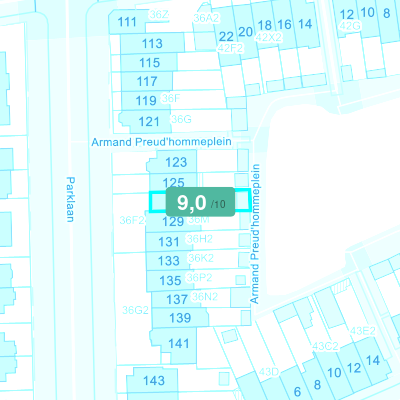
Task: Click parcel label 43D
Action: (269, 372)
